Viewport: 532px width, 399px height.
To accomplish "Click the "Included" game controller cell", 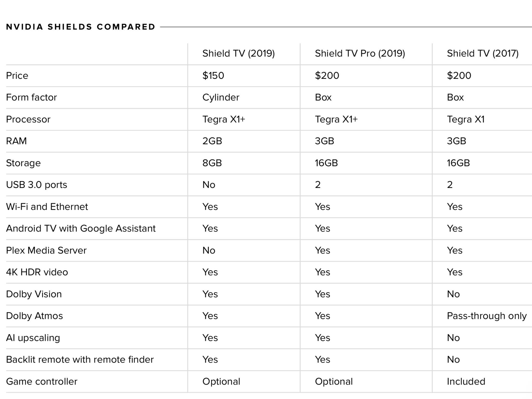I will (x=466, y=382).
